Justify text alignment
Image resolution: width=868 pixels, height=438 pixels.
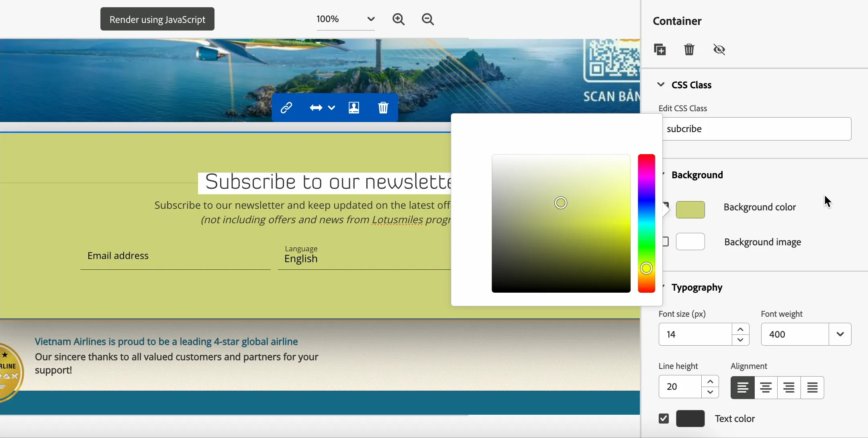click(x=812, y=387)
